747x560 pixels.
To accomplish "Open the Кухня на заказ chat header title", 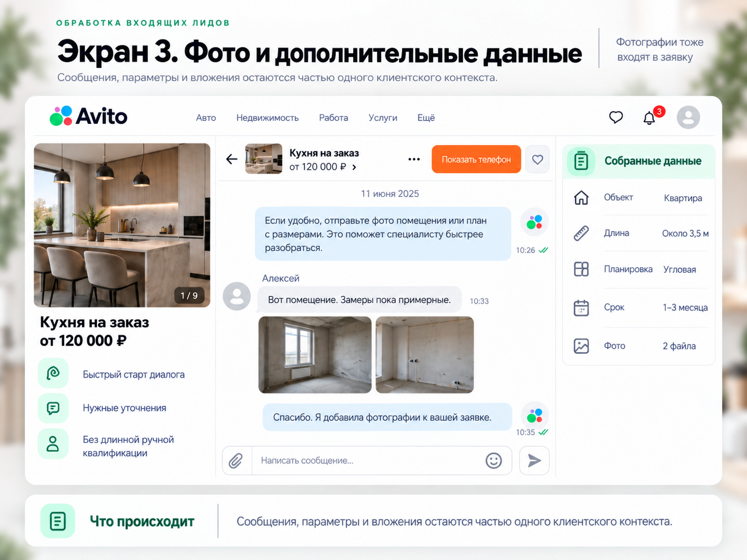I will [x=324, y=153].
